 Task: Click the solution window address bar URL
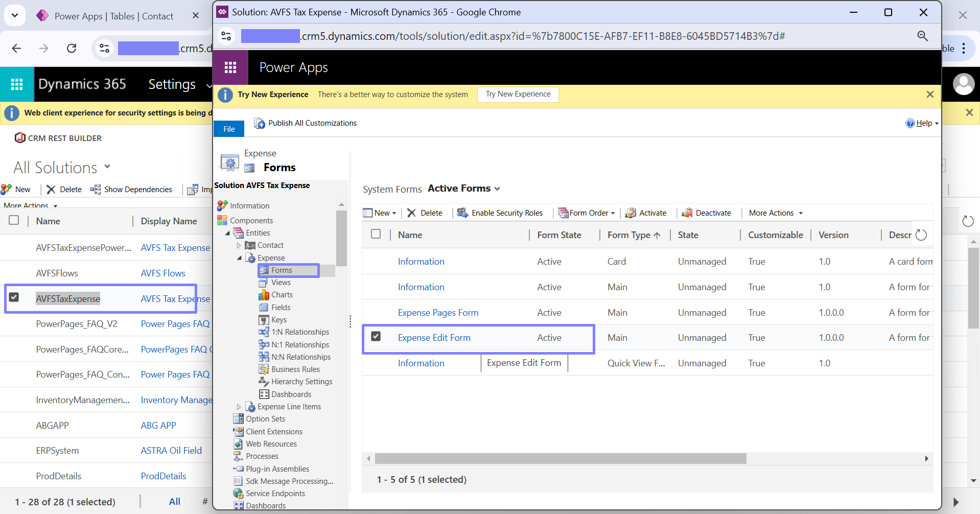pos(513,36)
